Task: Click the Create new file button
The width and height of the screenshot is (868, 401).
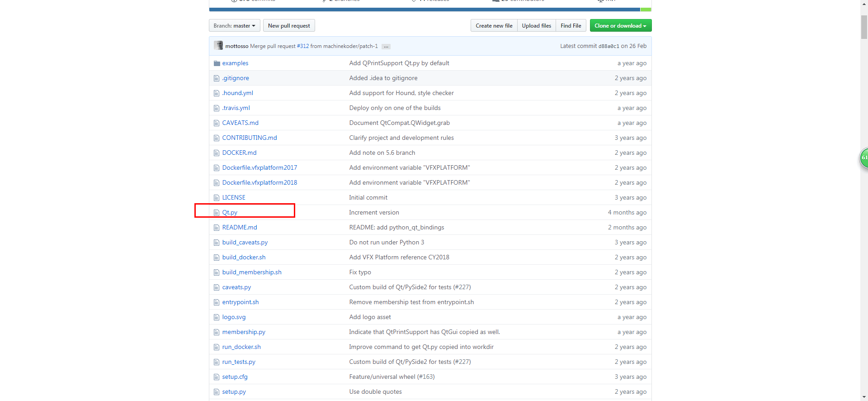Action: (x=494, y=26)
